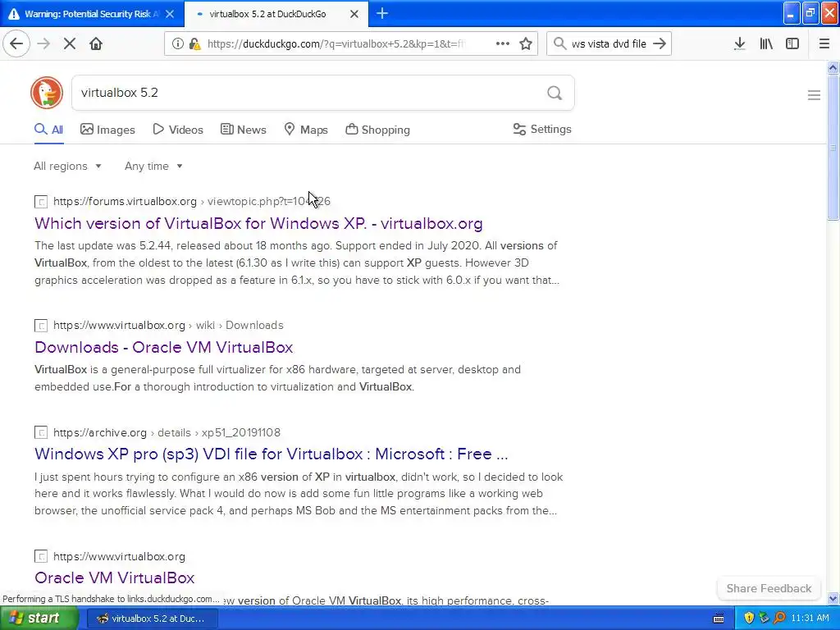840x630 pixels.
Task: Click the Share Feedback button
Action: [769, 588]
